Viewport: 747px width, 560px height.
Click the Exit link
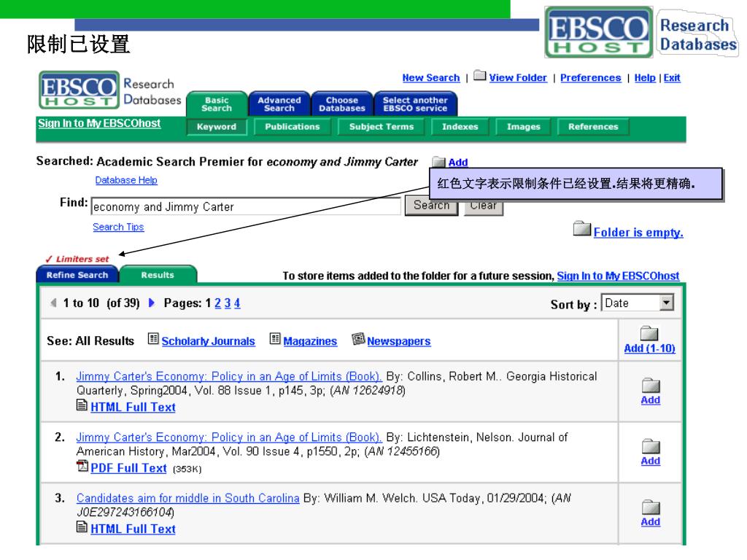[672, 77]
